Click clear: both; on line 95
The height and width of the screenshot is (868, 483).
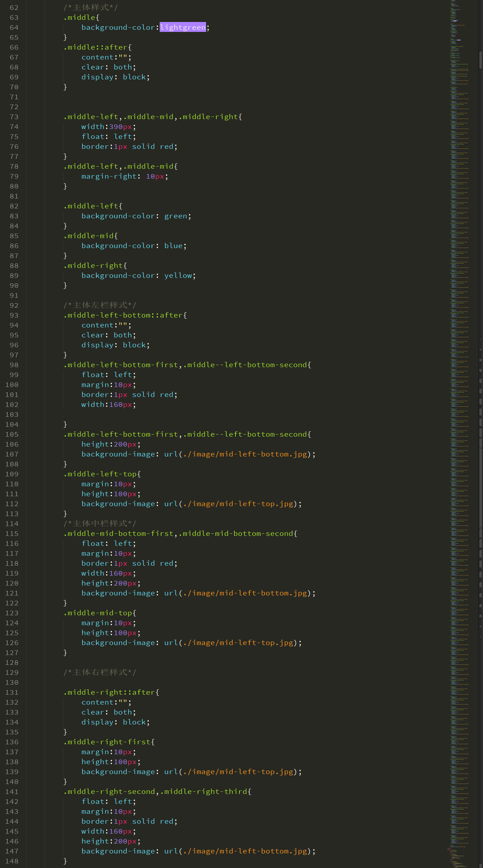[109, 335]
